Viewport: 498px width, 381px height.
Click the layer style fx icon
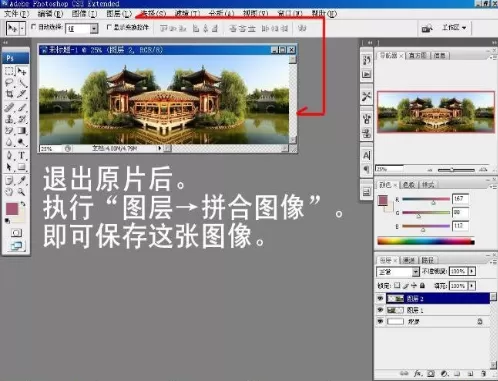(x=418, y=374)
